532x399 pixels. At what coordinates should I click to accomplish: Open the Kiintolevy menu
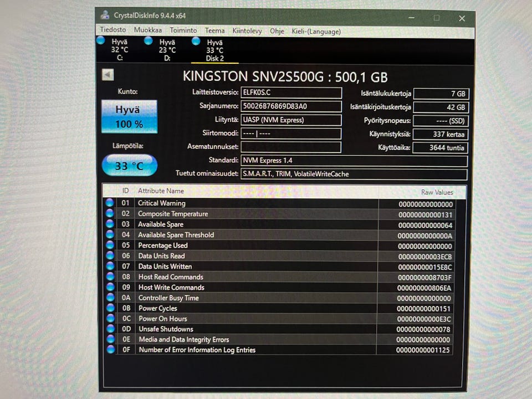247,31
